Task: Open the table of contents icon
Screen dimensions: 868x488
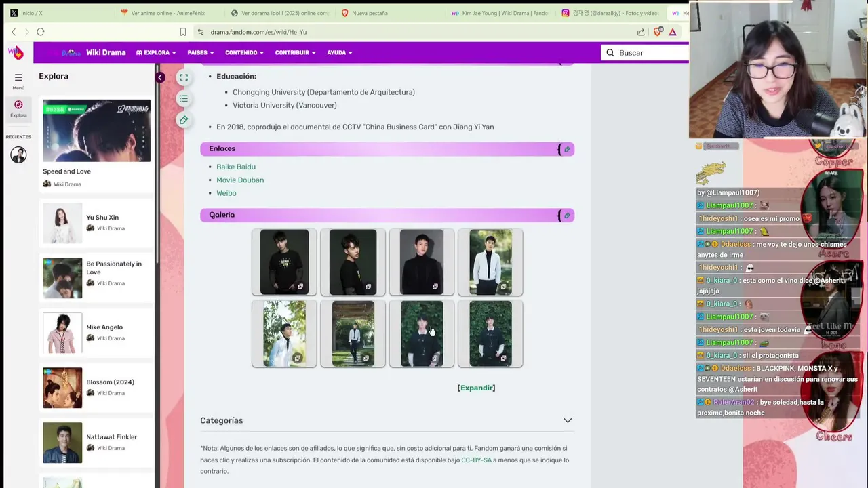Action: [184, 99]
